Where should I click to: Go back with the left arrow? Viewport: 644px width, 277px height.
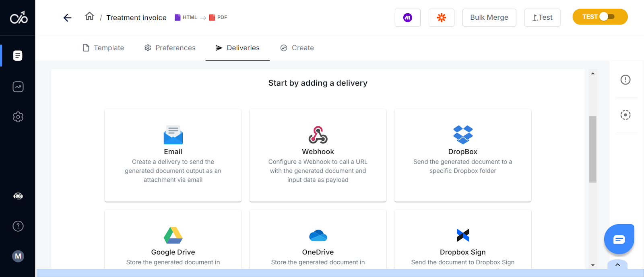tap(68, 18)
